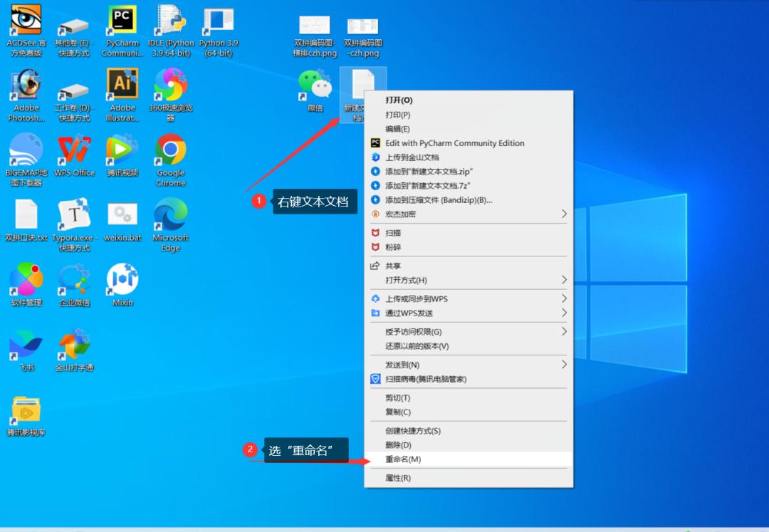This screenshot has height=532, width=769.
Task: Expand the 宏杰加密 submenu arrow
Action: (564, 214)
